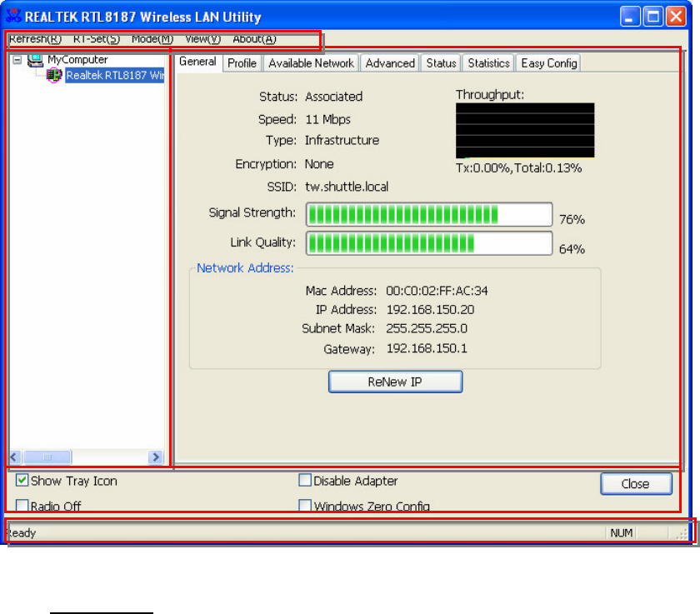The height and width of the screenshot is (614, 700).
Task: Click the 64% link quality value
Action: (x=572, y=249)
